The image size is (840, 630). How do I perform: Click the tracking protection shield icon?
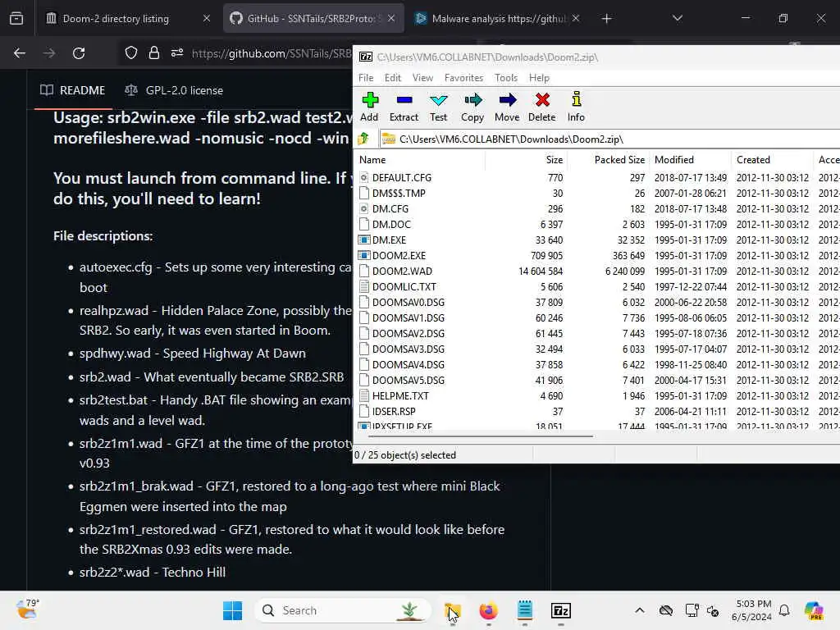(131, 53)
